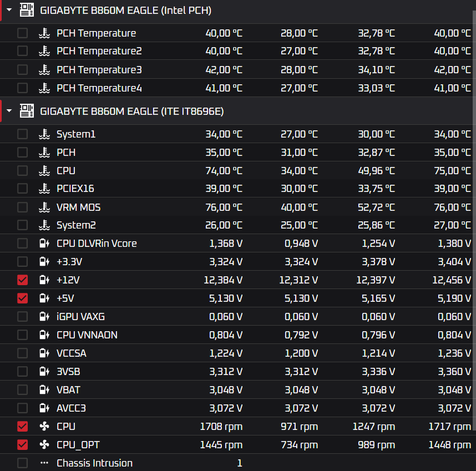476x471 pixels.
Task: Click the VCCSA current value 1,224 V
Action: click(225, 353)
